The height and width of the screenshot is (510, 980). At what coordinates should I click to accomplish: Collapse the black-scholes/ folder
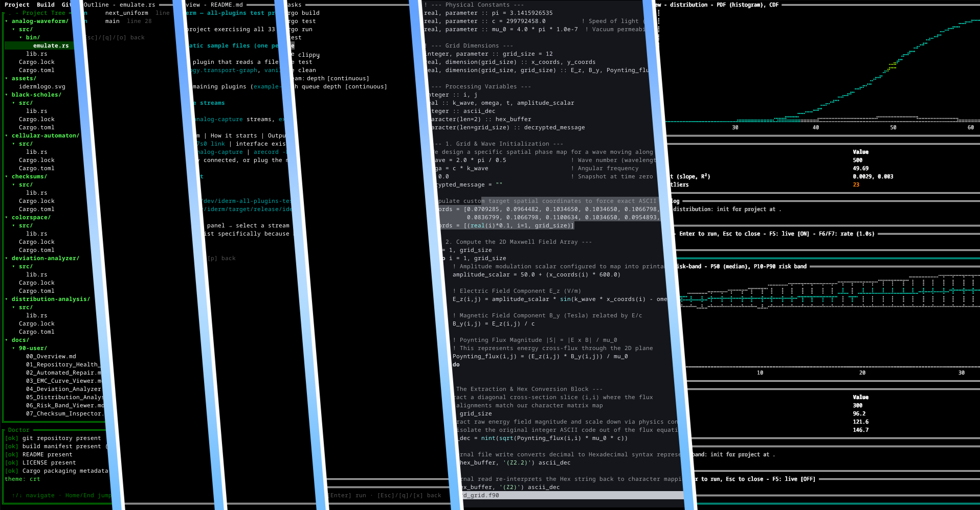7,95
